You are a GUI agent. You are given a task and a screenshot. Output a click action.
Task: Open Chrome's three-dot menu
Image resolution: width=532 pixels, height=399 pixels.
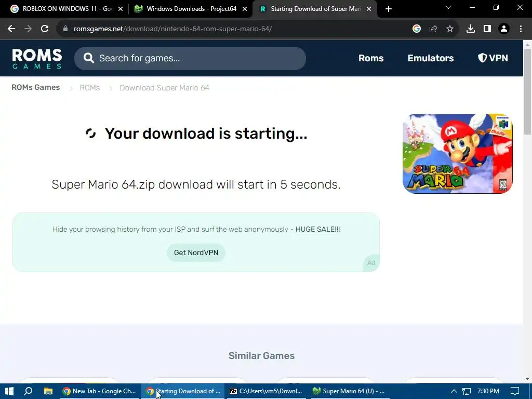coord(521,29)
